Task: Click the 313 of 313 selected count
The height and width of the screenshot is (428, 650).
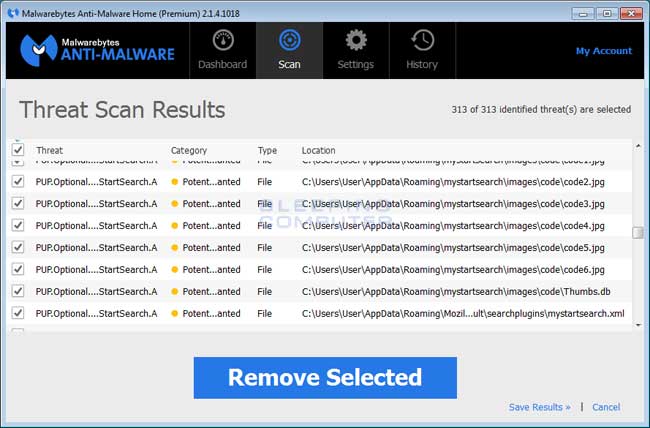Action: (541, 110)
